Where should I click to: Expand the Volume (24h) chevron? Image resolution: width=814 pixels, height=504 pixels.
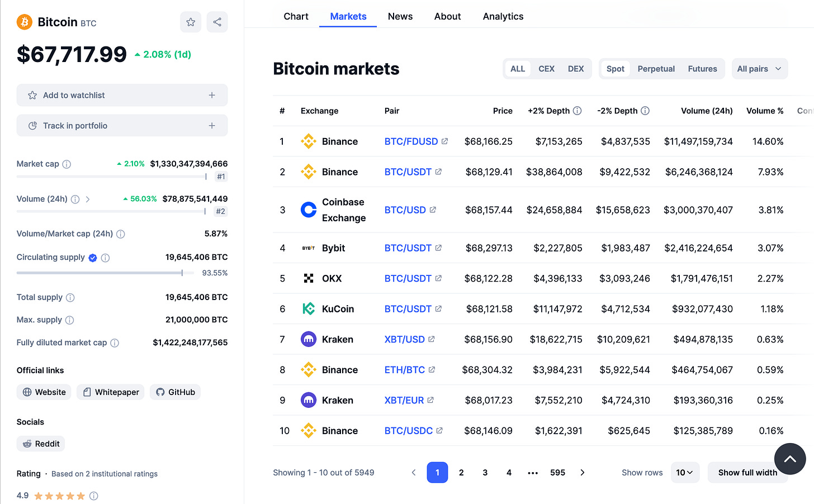[x=88, y=199]
